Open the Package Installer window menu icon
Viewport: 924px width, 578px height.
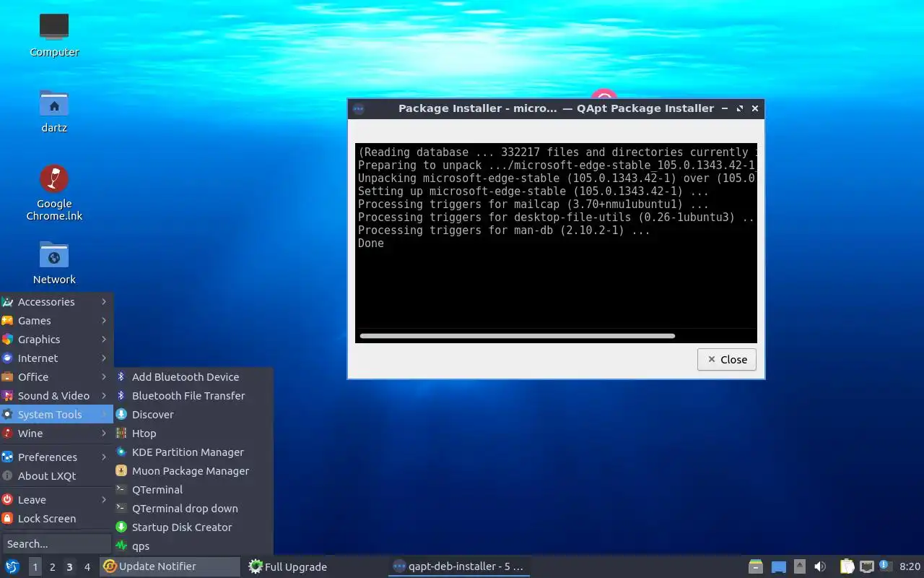pyautogui.click(x=359, y=108)
